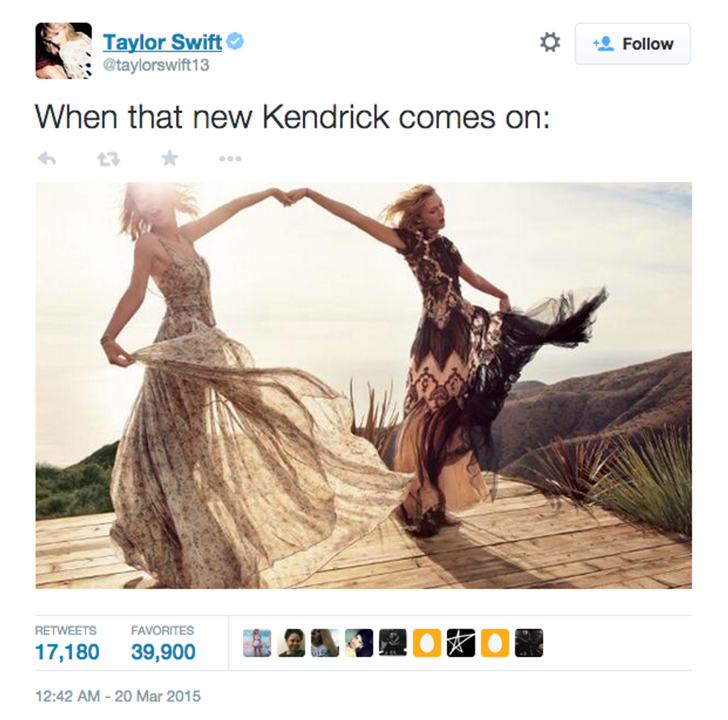Click the first user avatar in list

tap(257, 643)
